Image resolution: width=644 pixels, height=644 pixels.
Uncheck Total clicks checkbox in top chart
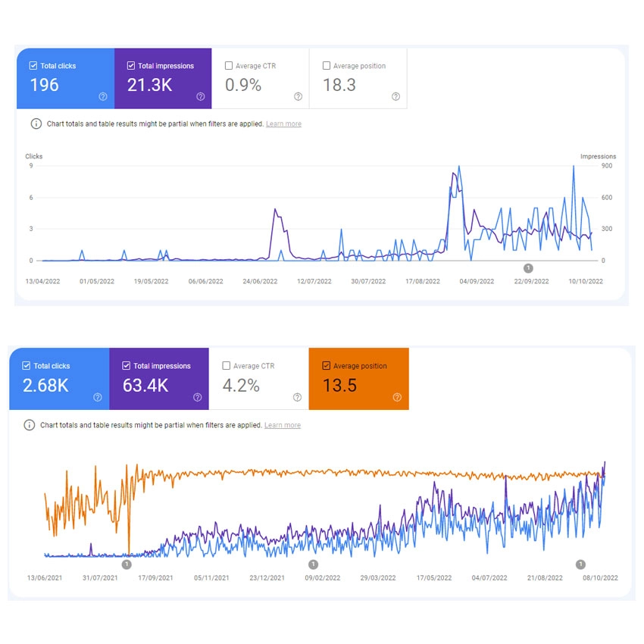click(33, 66)
